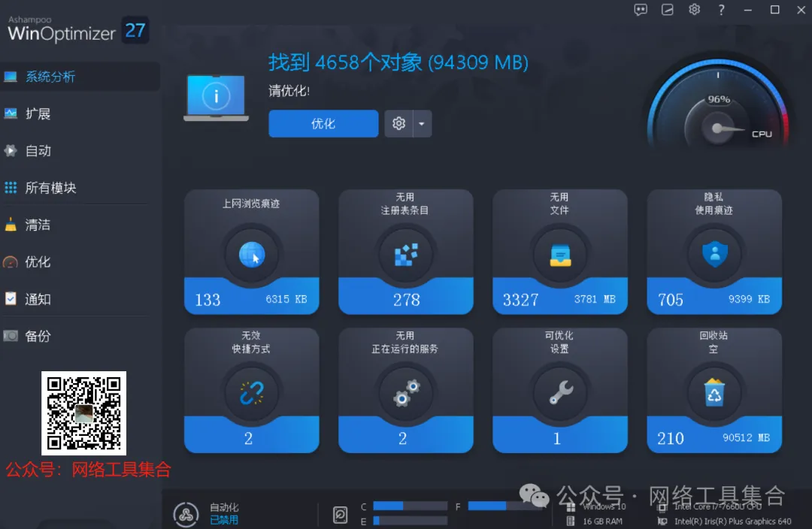Click the Intel Iris Plus Graphics 640 entry

724,521
